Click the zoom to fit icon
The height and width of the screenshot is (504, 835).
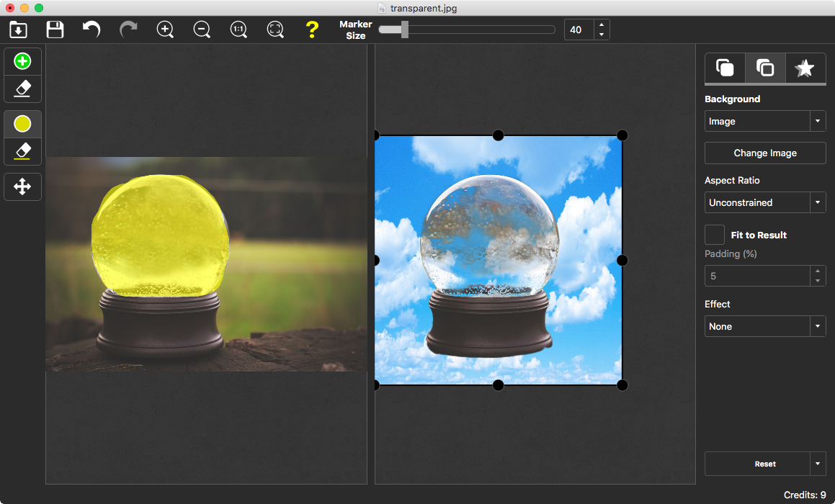click(275, 30)
